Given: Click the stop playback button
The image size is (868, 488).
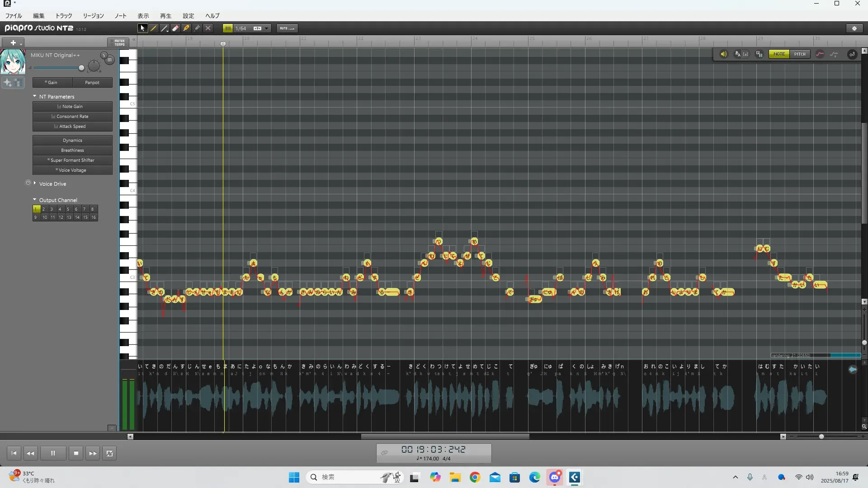Looking at the screenshot, I should (x=76, y=453).
